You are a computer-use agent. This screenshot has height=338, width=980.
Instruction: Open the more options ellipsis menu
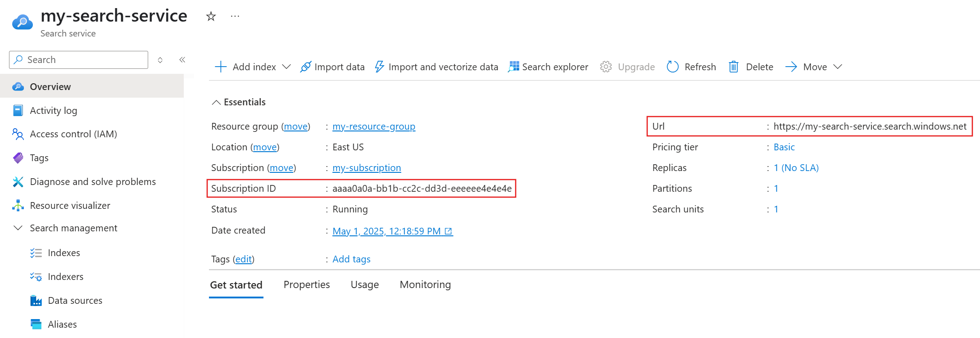click(235, 17)
